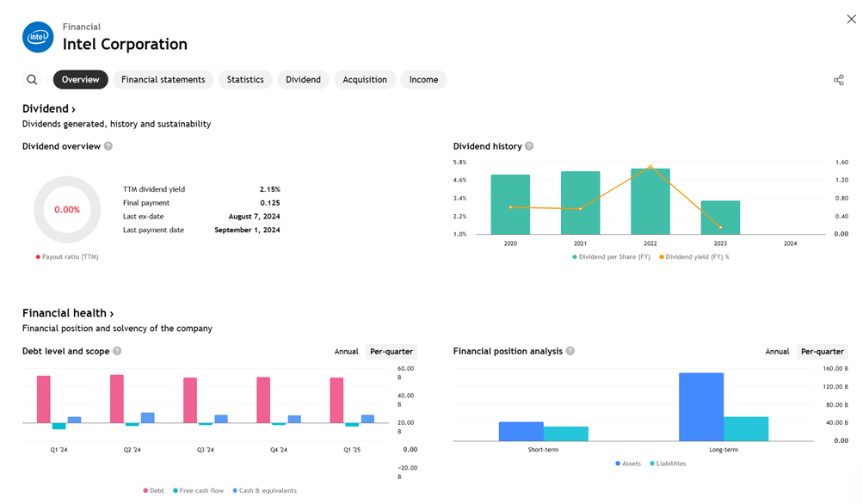The height and width of the screenshot is (504, 863).
Task: Click the payout ratio donut chart
Action: pos(67,210)
